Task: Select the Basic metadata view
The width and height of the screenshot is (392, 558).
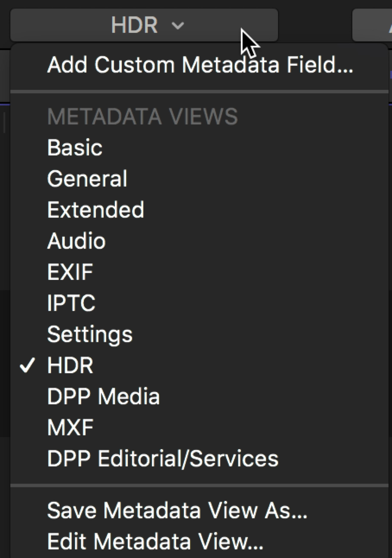Action: click(x=75, y=147)
